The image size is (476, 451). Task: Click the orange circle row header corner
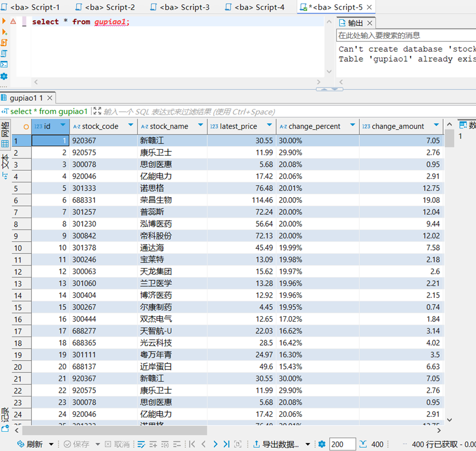(x=26, y=127)
